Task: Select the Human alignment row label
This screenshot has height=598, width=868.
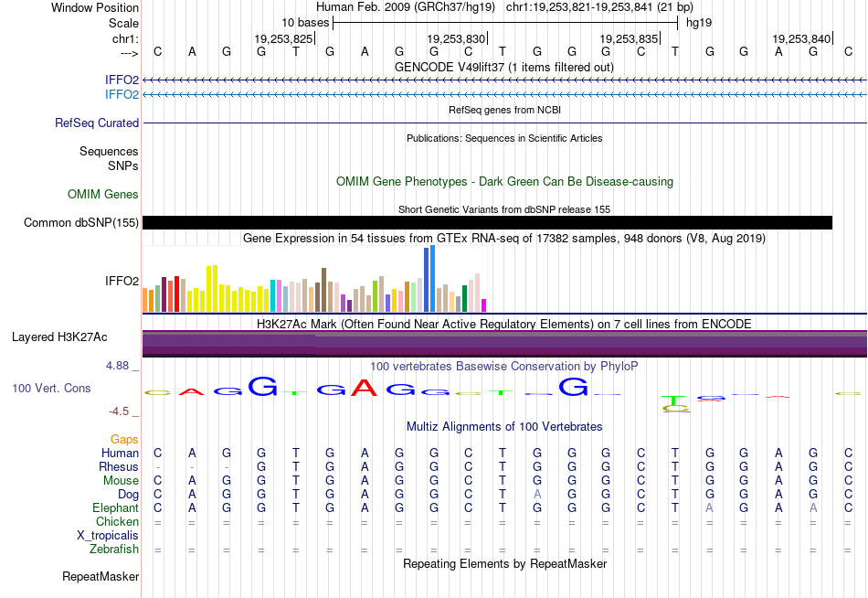Action: tap(120, 454)
